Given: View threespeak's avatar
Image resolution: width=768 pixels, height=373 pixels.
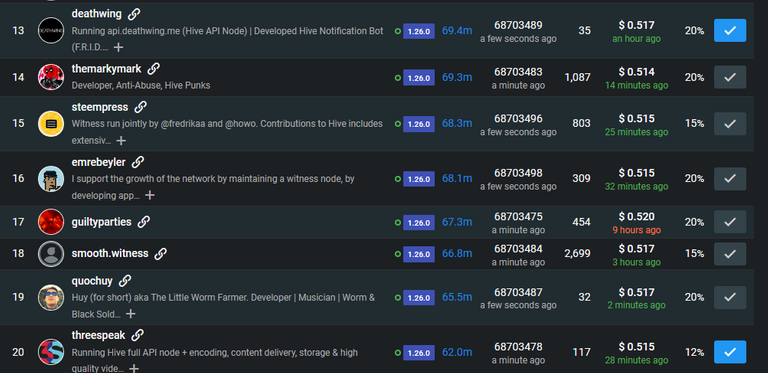Looking at the screenshot, I should click(51, 352).
